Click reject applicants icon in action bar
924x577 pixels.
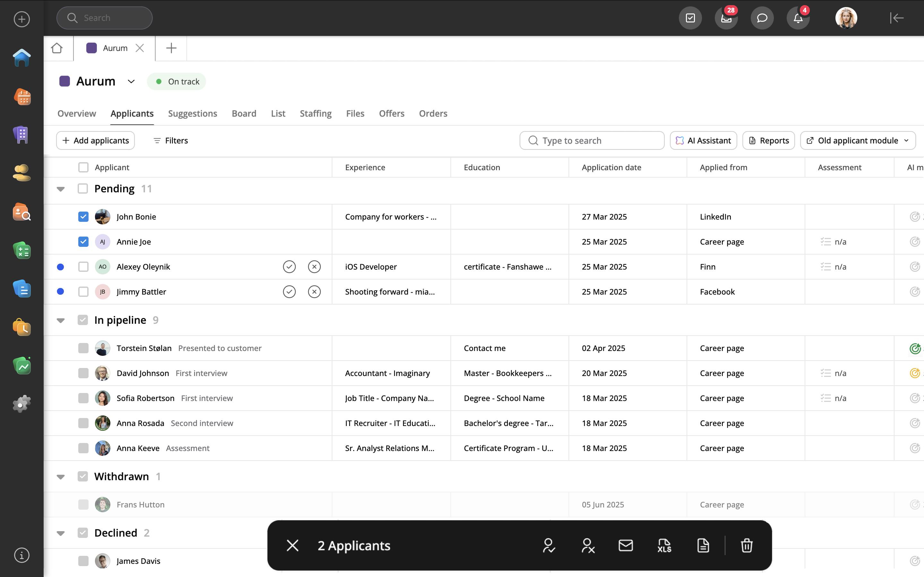pos(588,545)
